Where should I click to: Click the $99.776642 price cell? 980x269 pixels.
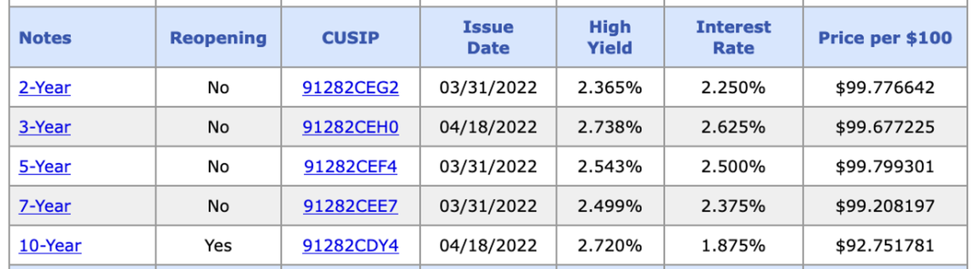tap(885, 88)
